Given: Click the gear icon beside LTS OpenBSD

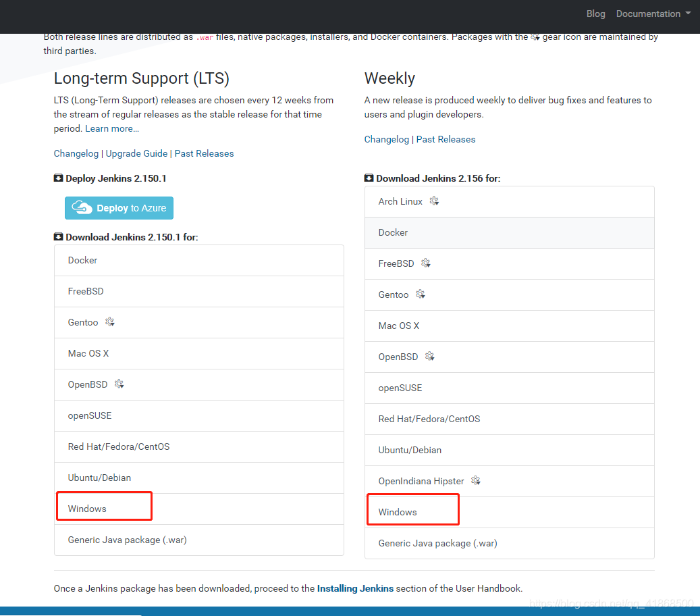Looking at the screenshot, I should click(x=119, y=384).
